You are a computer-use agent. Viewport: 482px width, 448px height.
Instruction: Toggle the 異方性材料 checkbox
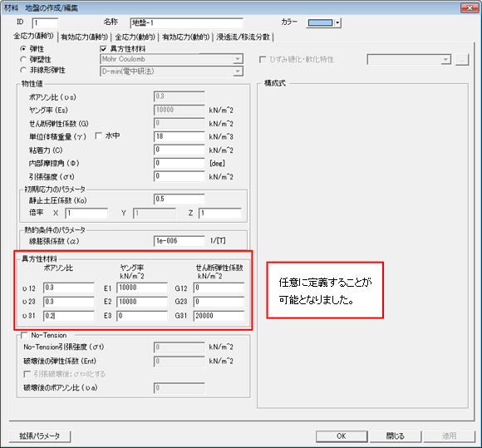[x=104, y=48]
